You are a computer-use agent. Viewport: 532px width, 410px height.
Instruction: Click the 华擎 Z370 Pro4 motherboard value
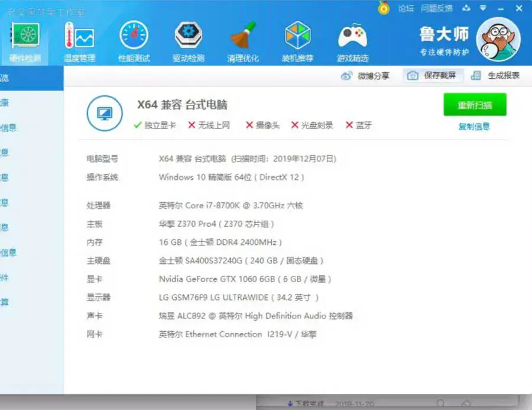point(216,224)
